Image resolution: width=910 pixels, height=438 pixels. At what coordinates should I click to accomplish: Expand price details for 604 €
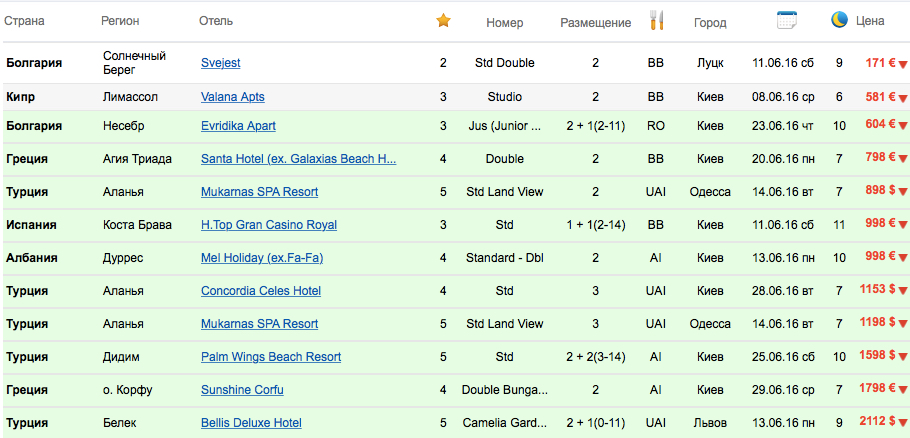[902, 127]
